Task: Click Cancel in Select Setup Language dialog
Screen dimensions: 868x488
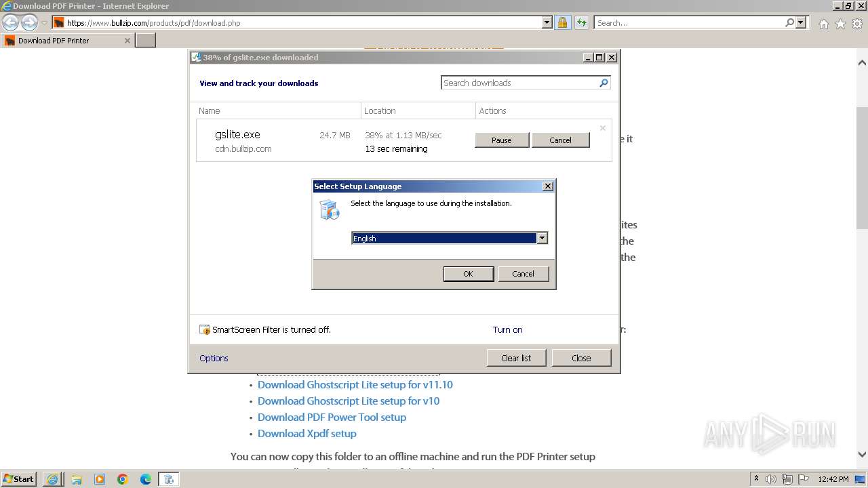Action: coord(523,274)
